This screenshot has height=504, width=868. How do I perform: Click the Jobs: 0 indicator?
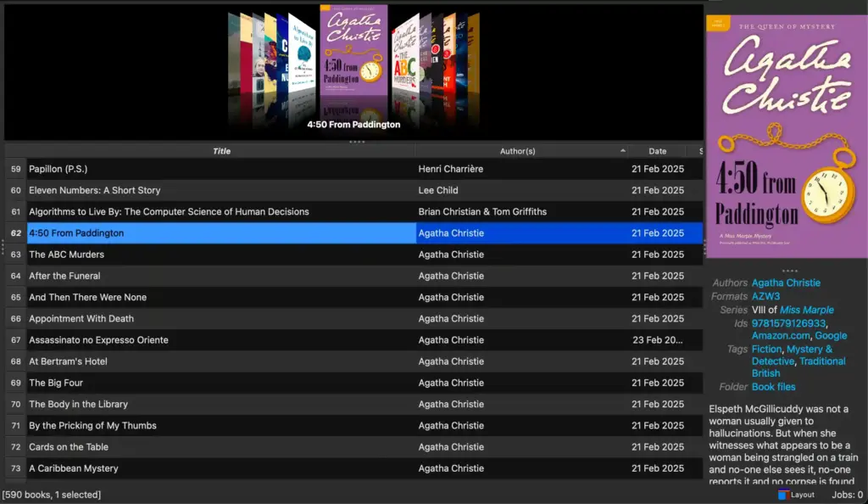point(847,495)
